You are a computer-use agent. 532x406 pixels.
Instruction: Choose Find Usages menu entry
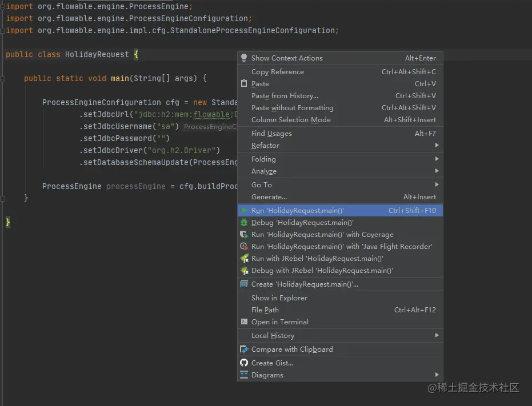(x=271, y=134)
